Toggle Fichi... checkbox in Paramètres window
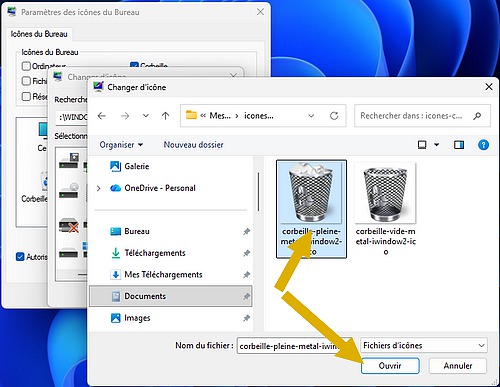500x387 pixels. (26, 81)
